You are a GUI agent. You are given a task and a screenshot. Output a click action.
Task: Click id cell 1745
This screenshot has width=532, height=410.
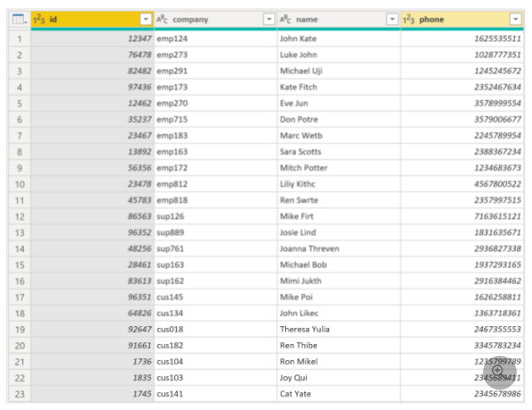[92, 394]
